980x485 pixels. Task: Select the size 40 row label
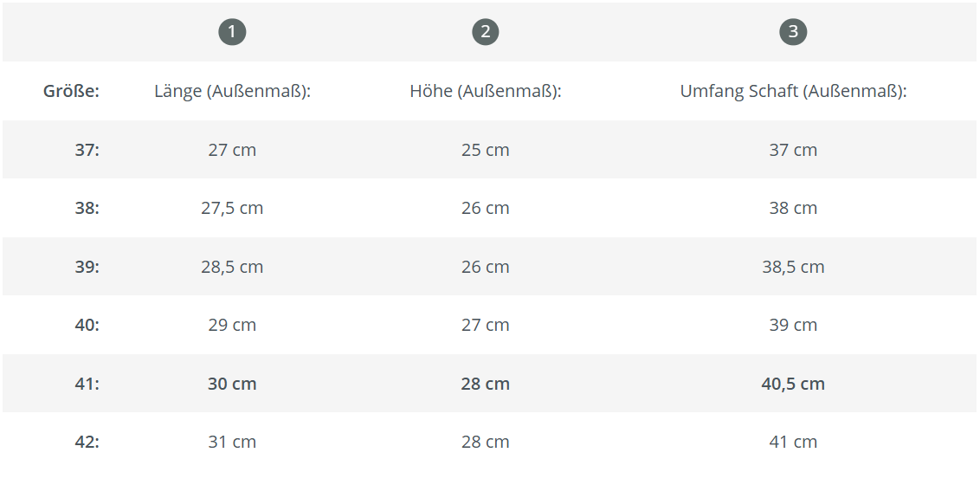87,325
